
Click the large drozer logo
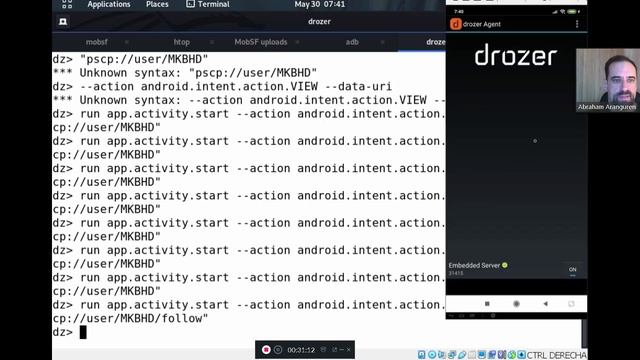point(516,55)
